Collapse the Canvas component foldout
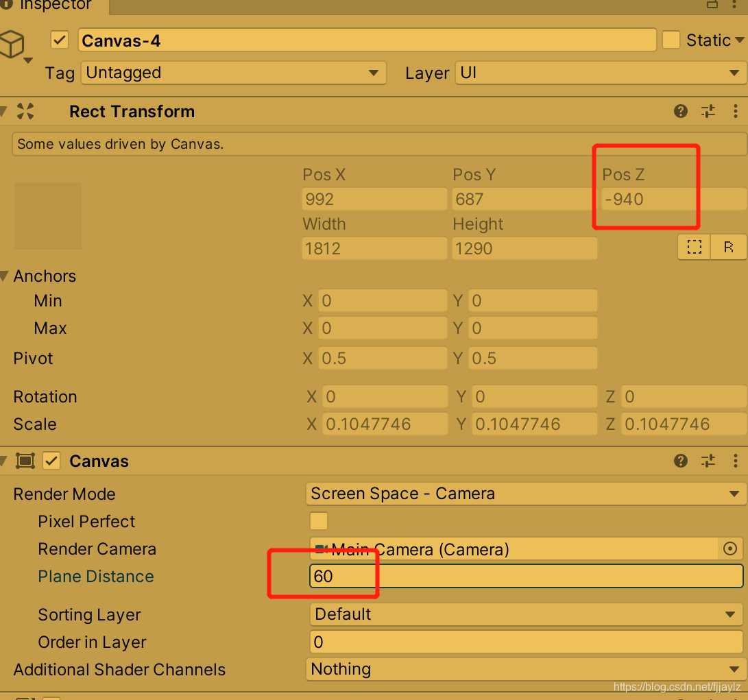The height and width of the screenshot is (700, 748). [x=4, y=461]
